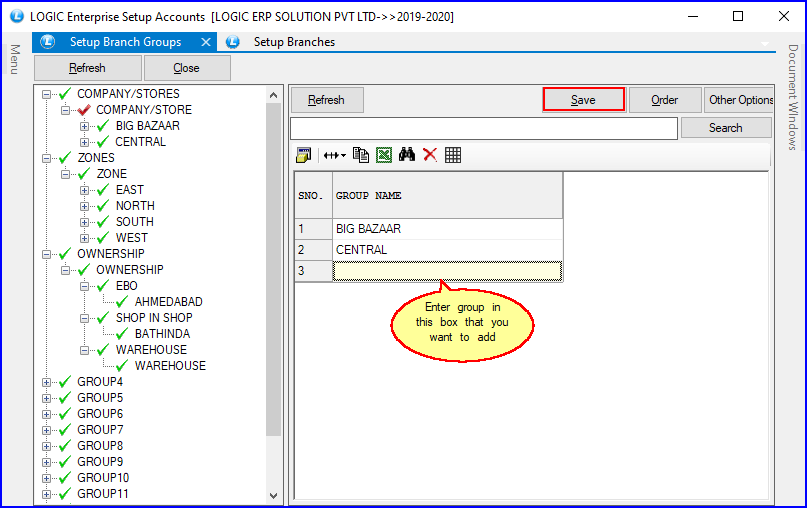Open the side Menu panel

(15, 59)
